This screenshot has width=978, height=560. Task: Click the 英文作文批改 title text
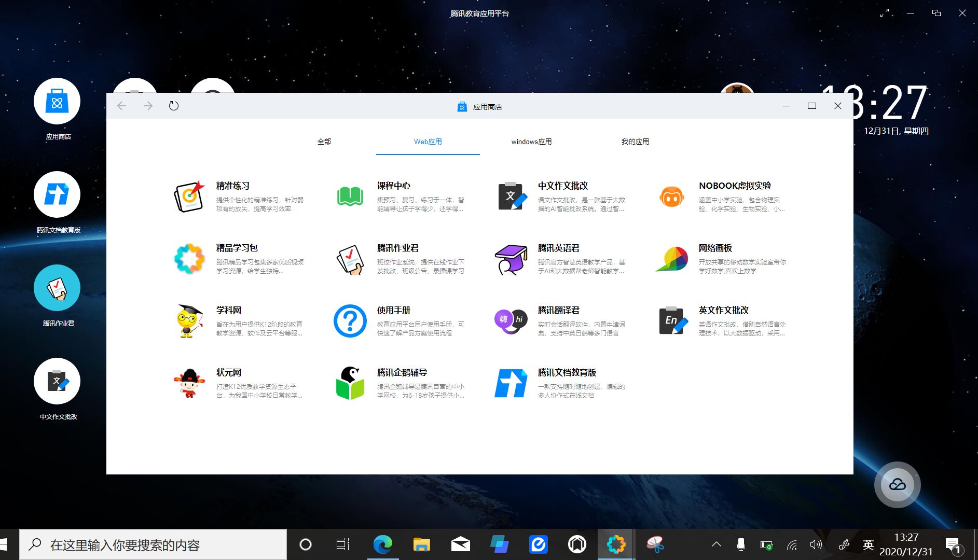[x=724, y=310]
